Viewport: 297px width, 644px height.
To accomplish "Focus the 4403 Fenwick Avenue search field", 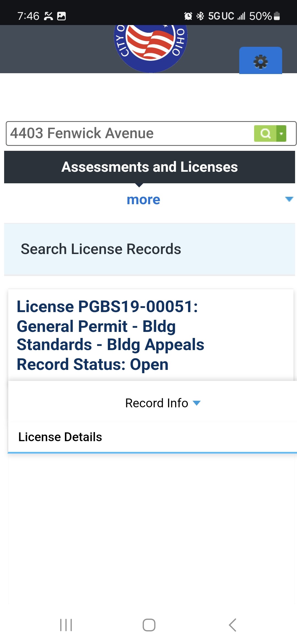I will (x=129, y=133).
